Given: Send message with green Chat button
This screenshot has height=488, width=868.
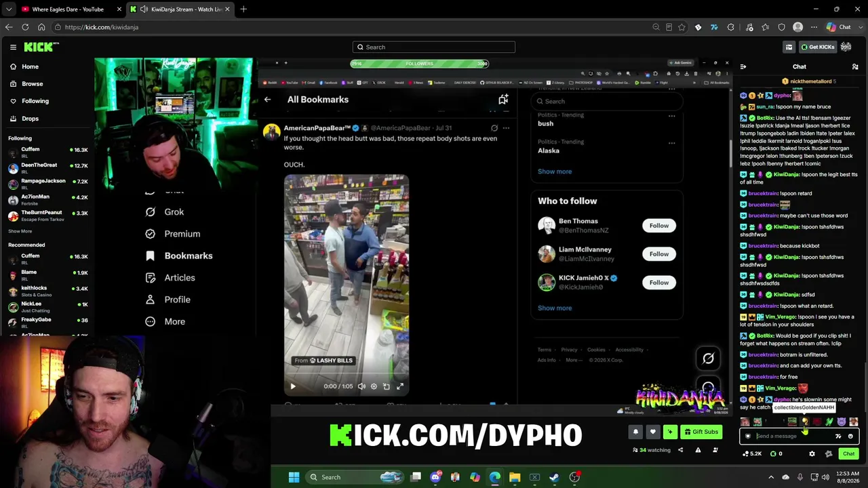Looking at the screenshot, I should point(848,454).
